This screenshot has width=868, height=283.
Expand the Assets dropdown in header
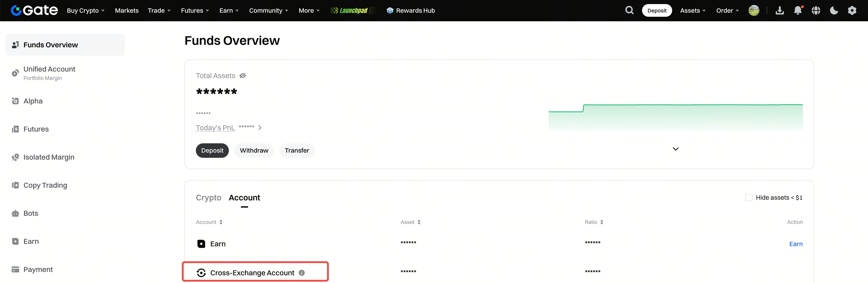pos(693,10)
